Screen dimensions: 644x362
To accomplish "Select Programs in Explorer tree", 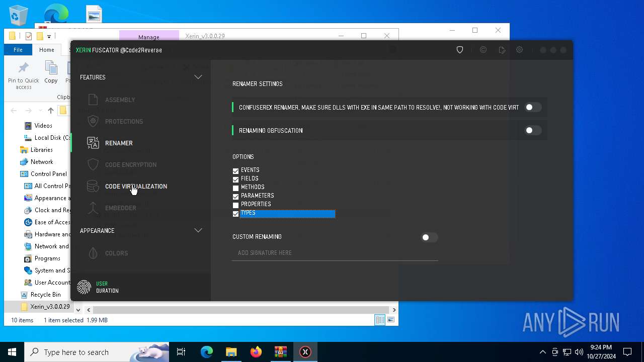I will point(47,258).
